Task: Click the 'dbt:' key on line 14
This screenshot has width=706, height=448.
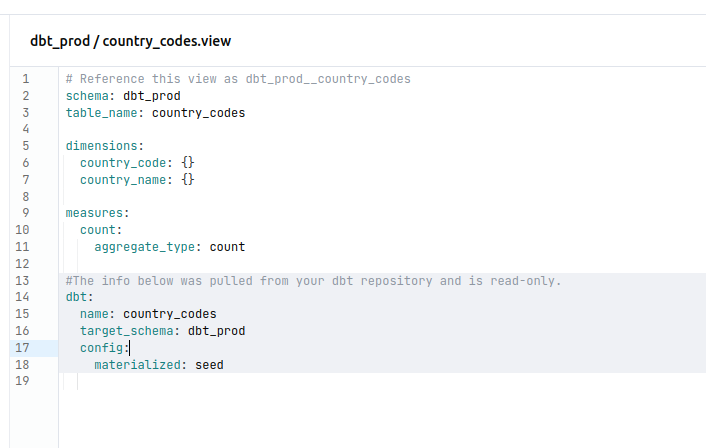Action: tap(79, 297)
